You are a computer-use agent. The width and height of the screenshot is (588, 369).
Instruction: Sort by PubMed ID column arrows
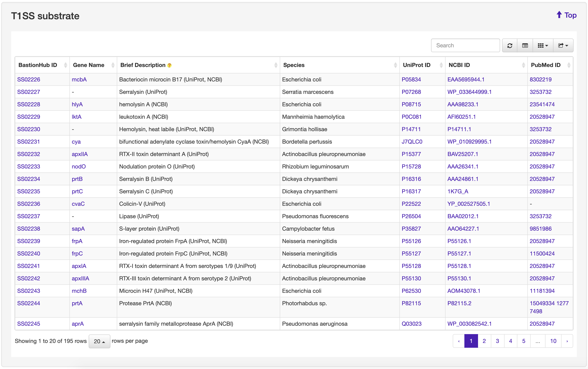pyautogui.click(x=569, y=65)
